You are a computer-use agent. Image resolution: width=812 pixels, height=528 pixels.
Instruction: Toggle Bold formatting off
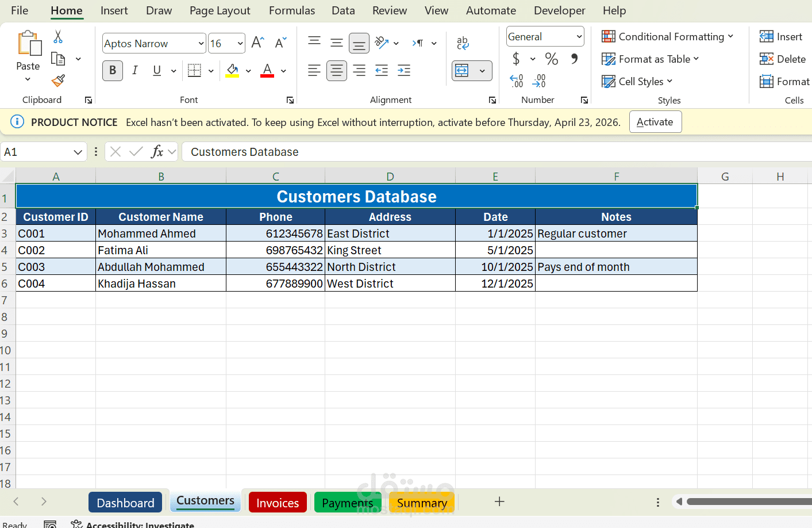pyautogui.click(x=113, y=71)
